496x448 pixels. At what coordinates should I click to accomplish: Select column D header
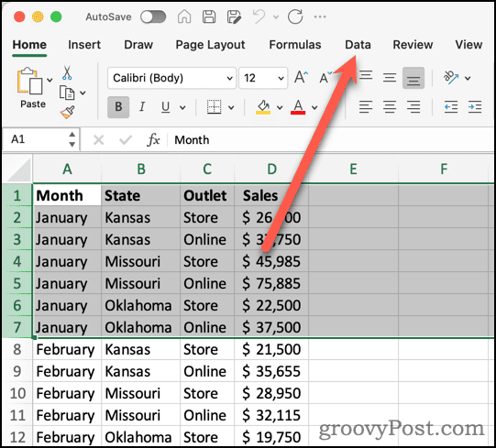271,169
